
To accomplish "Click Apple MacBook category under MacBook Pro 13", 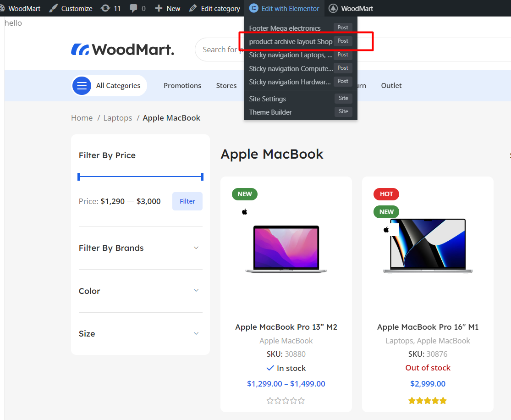I will coord(286,341).
